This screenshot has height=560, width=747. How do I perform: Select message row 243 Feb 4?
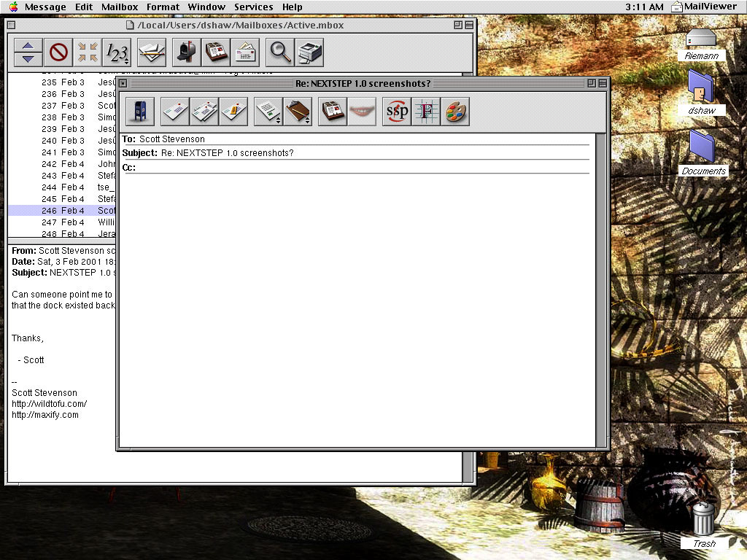pyautogui.click(x=62, y=176)
